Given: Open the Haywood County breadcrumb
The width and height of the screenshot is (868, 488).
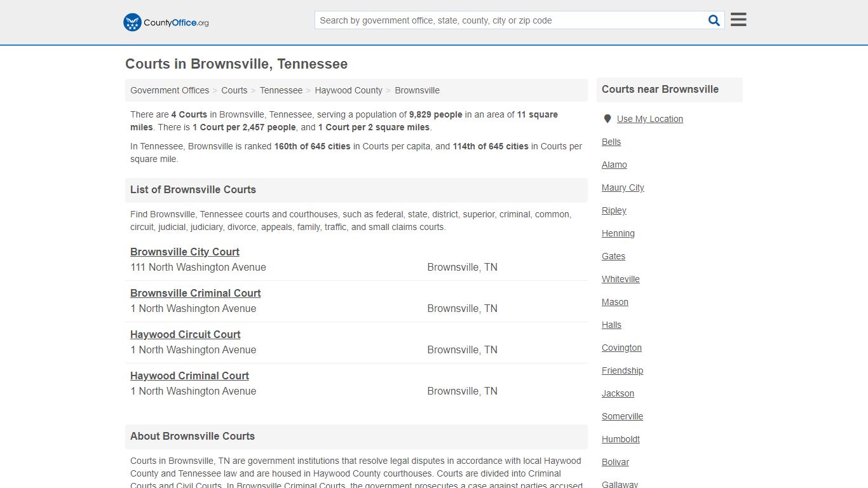Looking at the screenshot, I should pos(349,90).
